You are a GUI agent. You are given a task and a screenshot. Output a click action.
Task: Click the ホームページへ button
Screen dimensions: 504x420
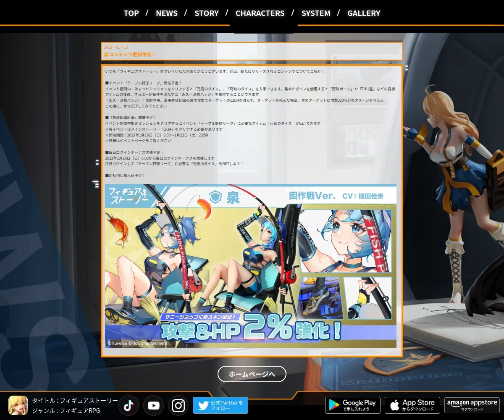click(252, 374)
